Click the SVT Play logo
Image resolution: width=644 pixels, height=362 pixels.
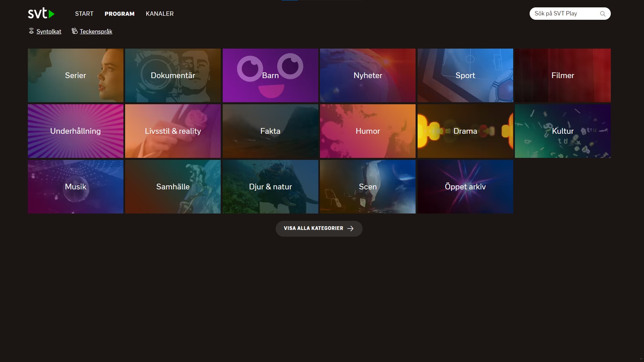41,13
